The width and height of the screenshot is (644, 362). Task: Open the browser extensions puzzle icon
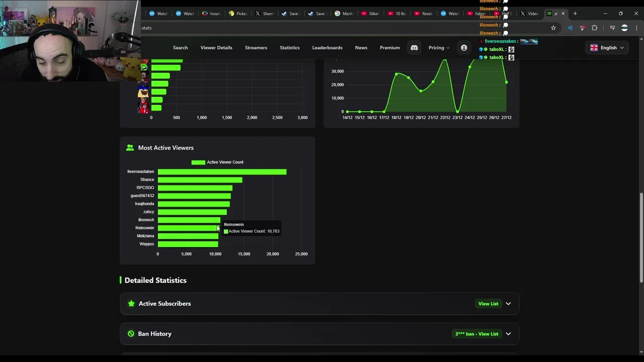[595, 28]
